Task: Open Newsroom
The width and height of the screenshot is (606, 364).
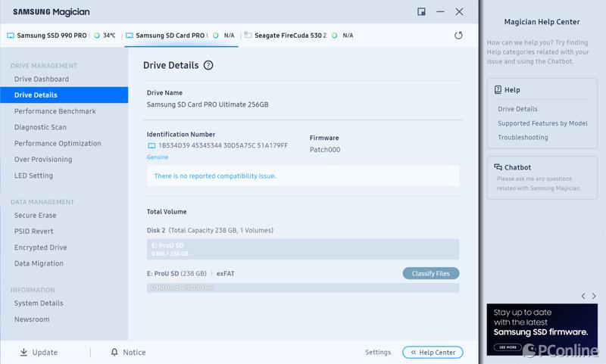Action: tap(32, 319)
